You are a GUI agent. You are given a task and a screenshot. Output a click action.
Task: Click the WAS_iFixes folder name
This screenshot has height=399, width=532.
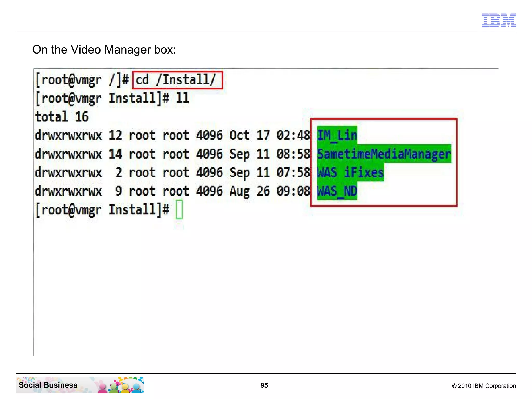[350, 172]
